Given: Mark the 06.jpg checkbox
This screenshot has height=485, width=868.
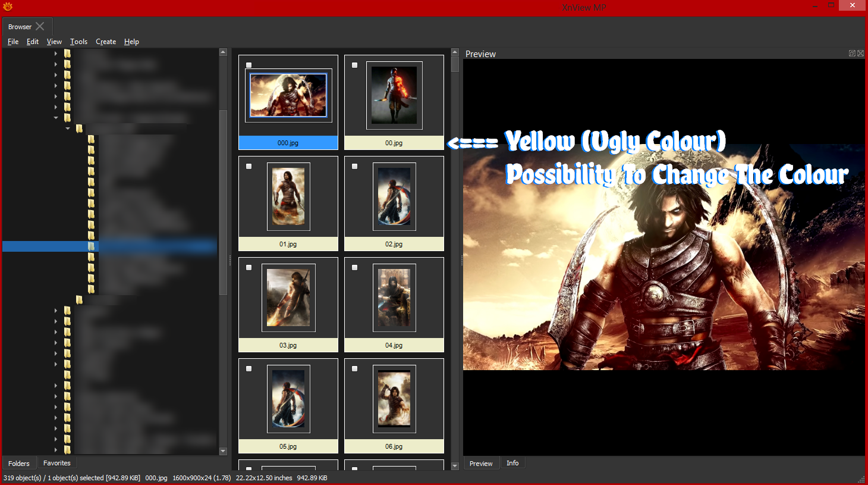Looking at the screenshot, I should (x=354, y=369).
